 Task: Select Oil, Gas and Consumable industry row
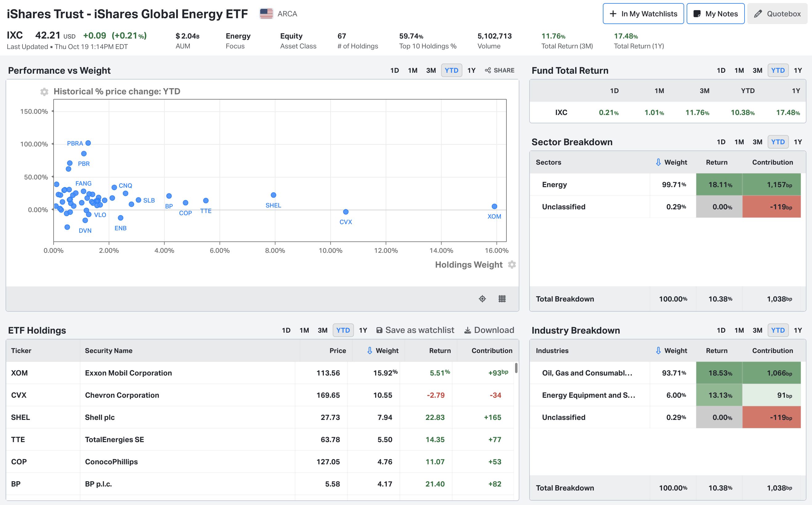[665, 373]
